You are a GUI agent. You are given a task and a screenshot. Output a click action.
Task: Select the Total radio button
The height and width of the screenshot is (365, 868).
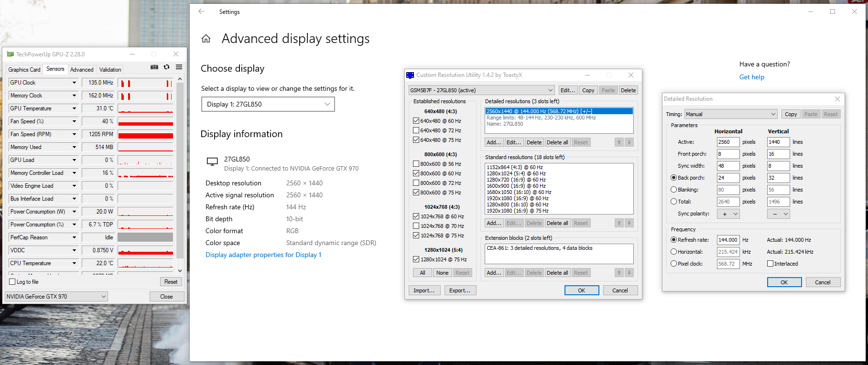673,202
